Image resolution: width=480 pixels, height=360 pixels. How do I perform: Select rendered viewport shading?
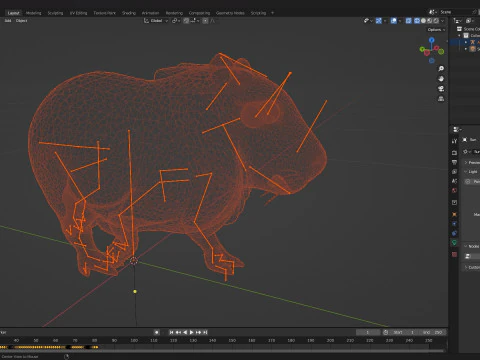(436, 21)
